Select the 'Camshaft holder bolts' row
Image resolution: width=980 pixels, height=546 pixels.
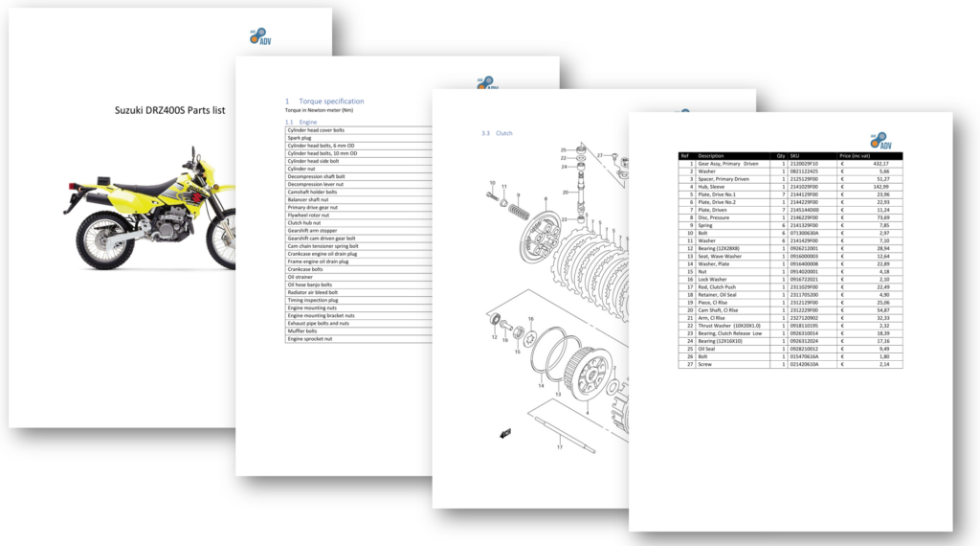click(359, 192)
